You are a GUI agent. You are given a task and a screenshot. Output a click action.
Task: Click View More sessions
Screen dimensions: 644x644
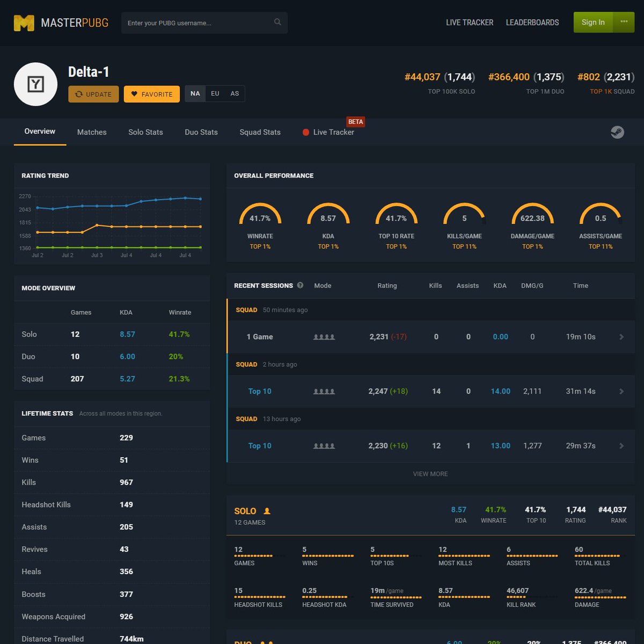click(430, 474)
